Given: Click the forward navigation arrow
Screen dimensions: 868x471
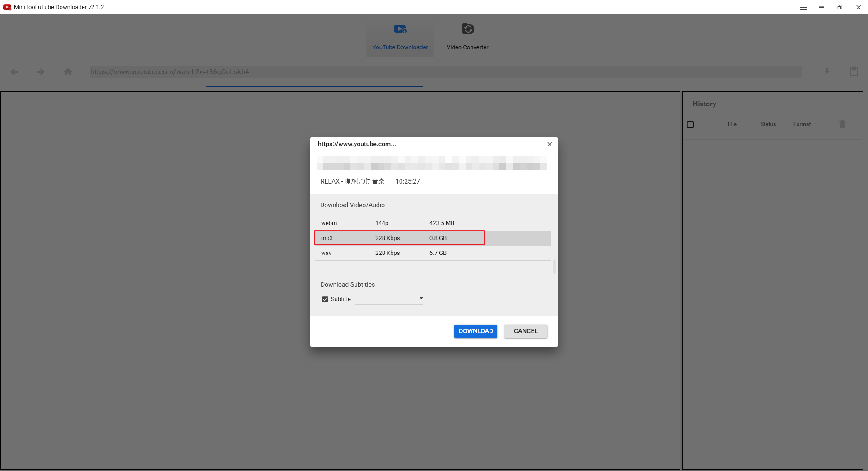Looking at the screenshot, I should pyautogui.click(x=41, y=72).
